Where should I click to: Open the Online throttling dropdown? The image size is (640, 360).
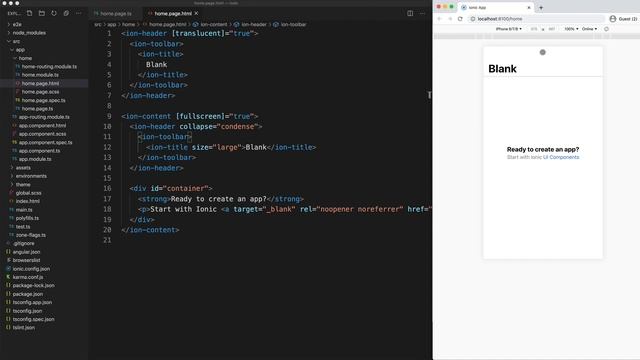click(x=589, y=29)
